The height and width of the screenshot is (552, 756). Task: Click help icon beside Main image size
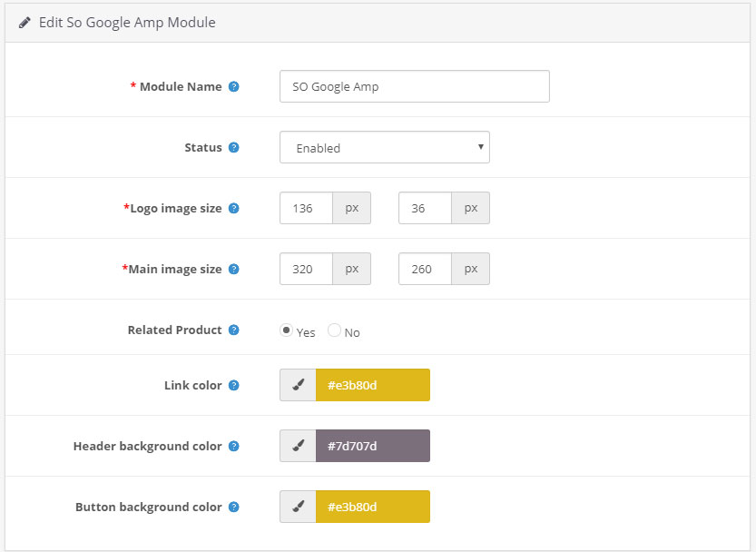[234, 270]
